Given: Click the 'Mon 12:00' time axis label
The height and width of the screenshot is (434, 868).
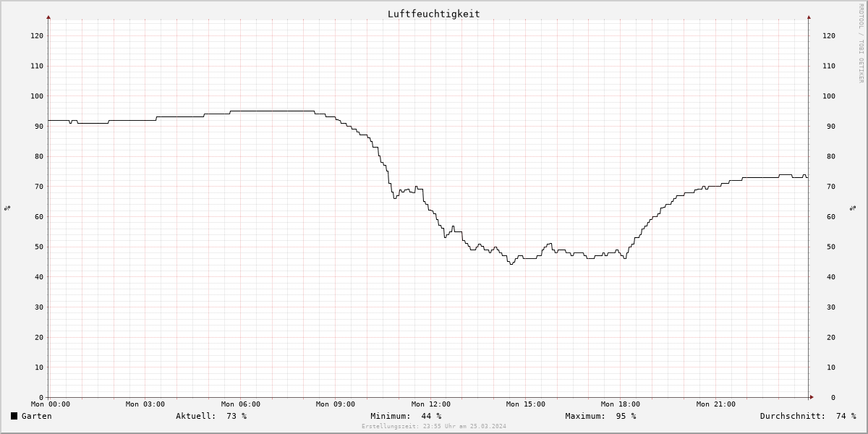Looking at the screenshot, I should (431, 404).
